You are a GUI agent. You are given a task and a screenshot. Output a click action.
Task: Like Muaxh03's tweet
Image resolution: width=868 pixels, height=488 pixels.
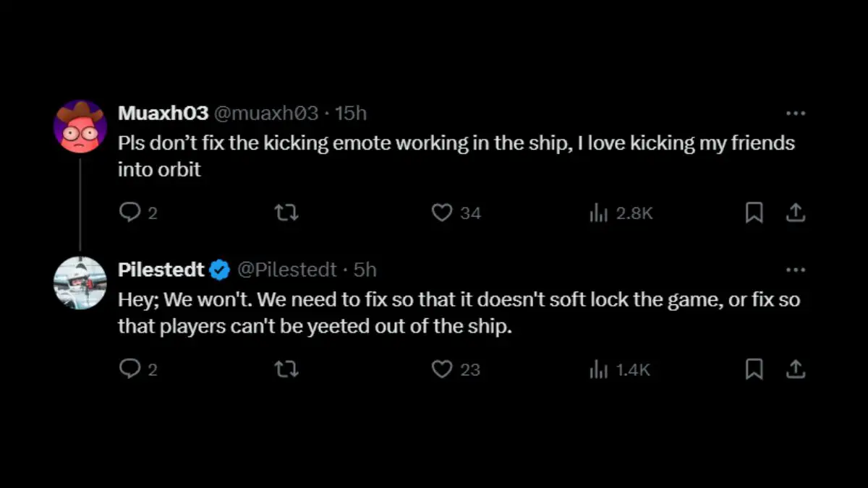tap(441, 213)
